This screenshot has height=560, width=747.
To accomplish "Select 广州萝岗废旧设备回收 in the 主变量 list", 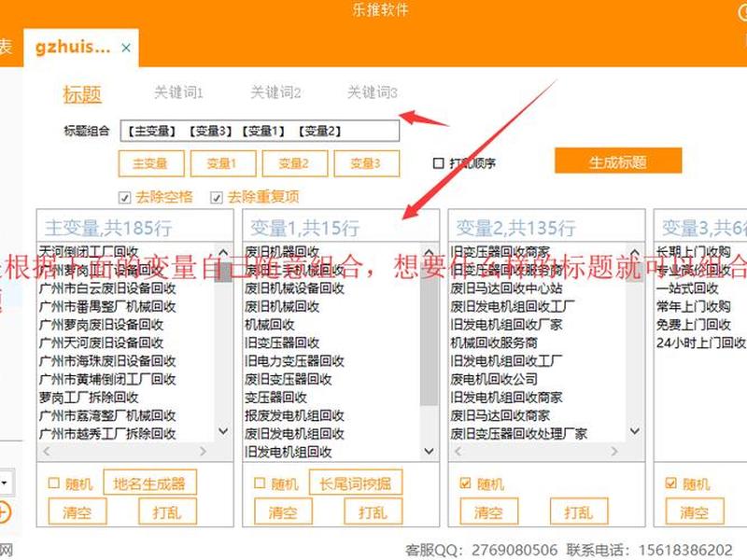I will pos(102,325).
